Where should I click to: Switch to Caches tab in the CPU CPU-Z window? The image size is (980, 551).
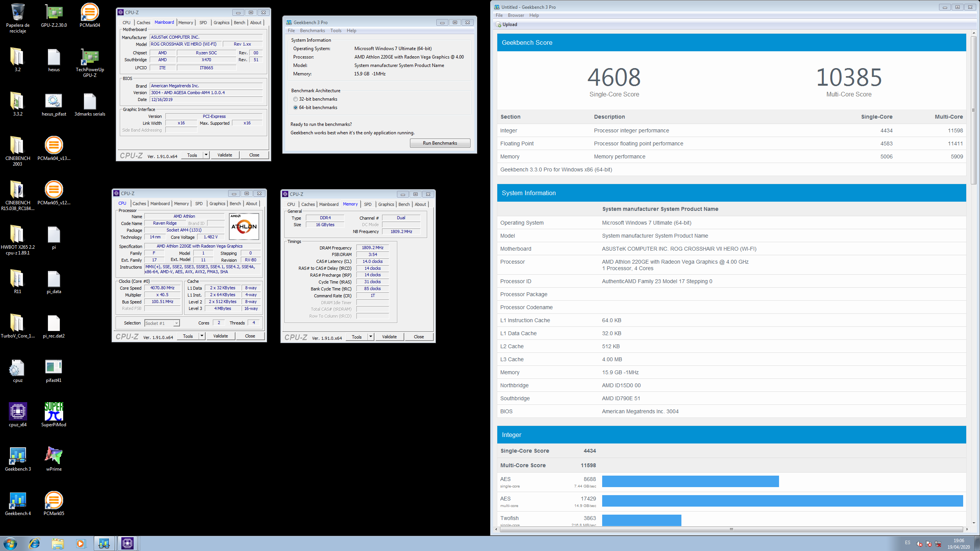tap(139, 204)
